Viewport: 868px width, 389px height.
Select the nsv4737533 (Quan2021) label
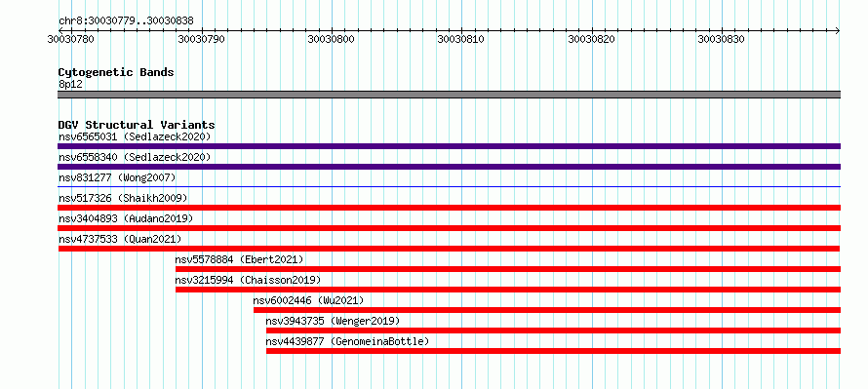pos(120,239)
